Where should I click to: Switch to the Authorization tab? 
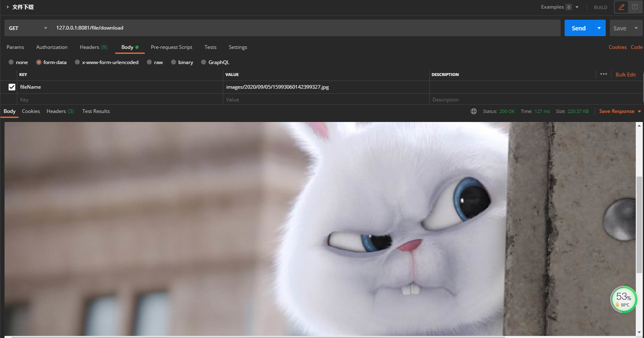(52, 47)
